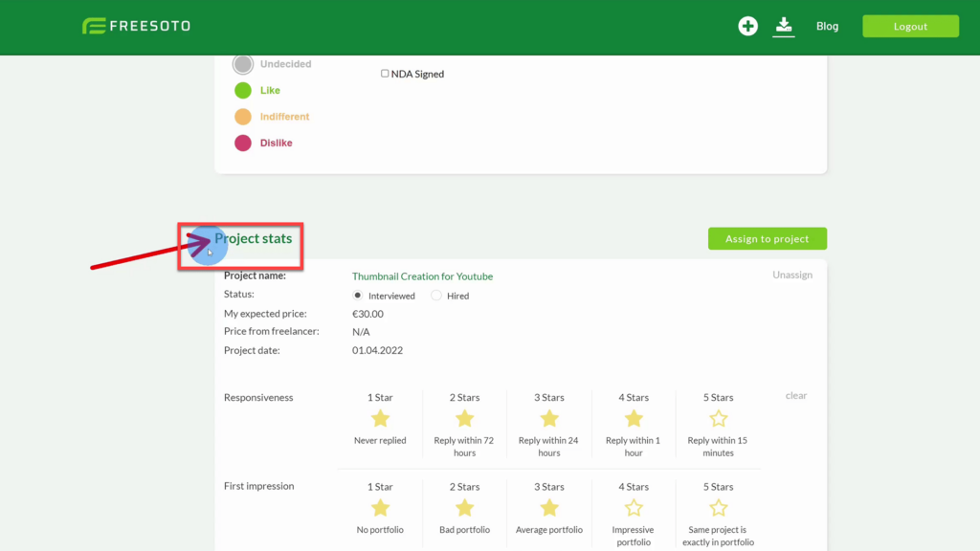Rate First impression 2 stars Bad portfolio
The height and width of the screenshot is (551, 980).
[464, 508]
